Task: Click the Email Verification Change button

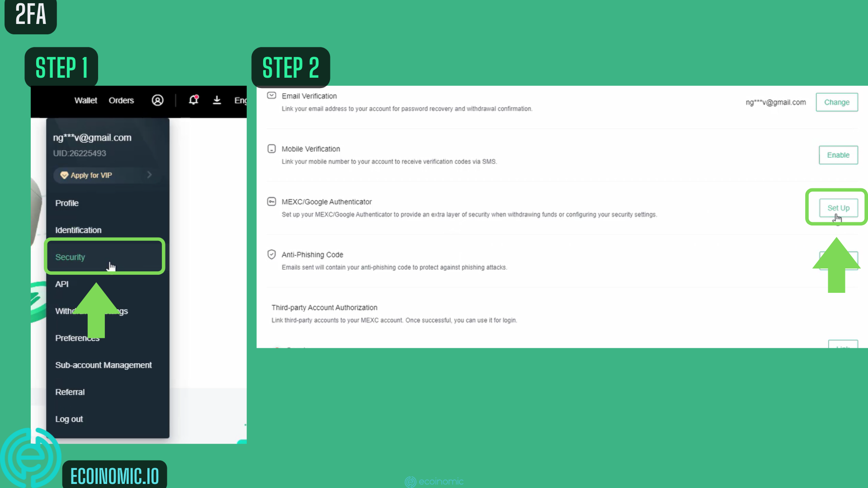Action: coord(837,102)
